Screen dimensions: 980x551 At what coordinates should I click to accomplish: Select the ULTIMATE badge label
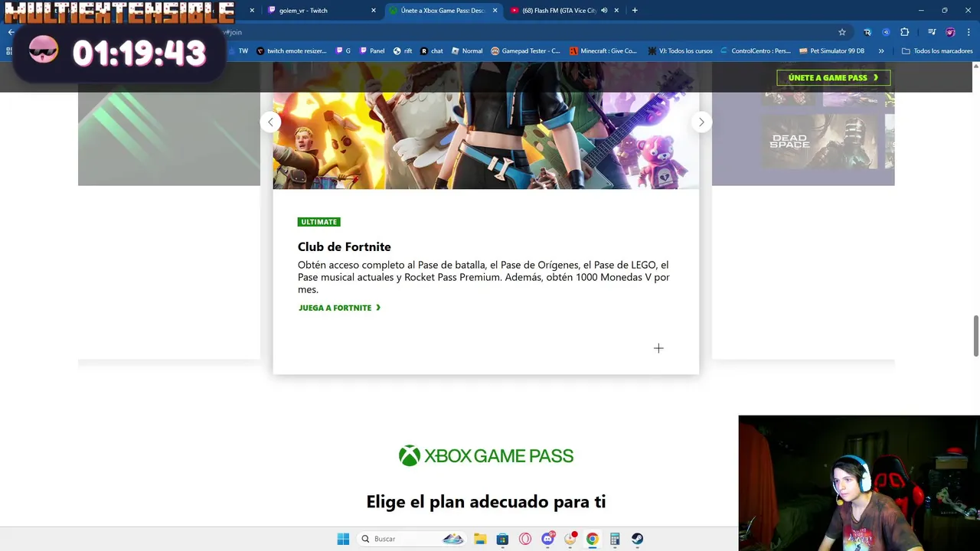[318, 222]
